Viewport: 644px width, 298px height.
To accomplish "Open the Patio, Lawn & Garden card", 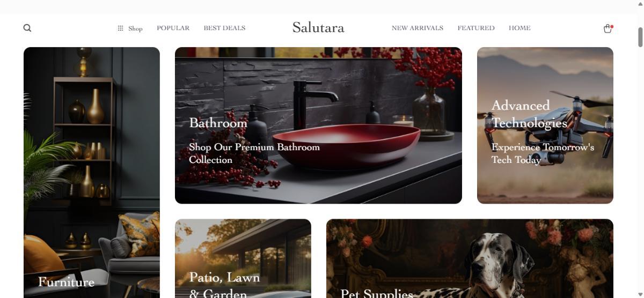I will 243,258.
